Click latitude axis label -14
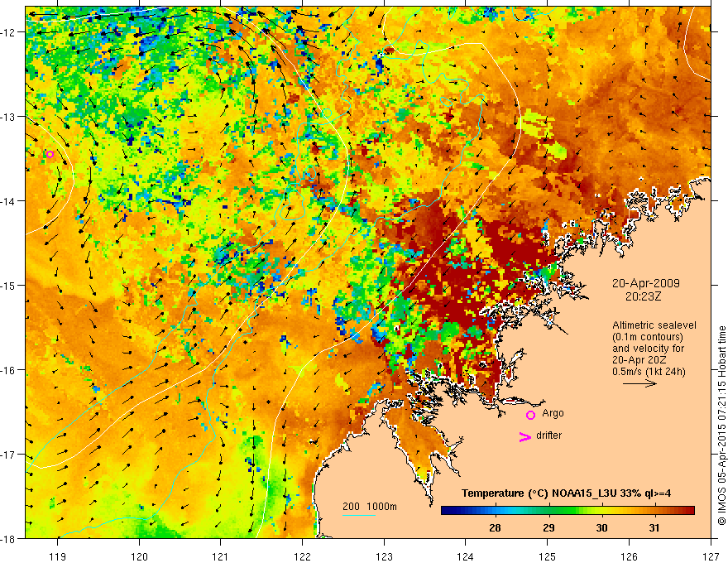This screenshot has width=728, height=563. (x=8, y=201)
